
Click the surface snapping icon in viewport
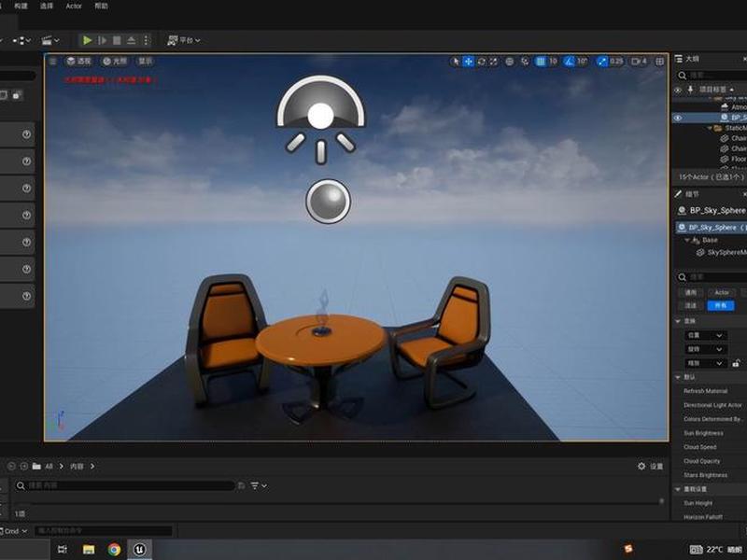tap(525, 62)
